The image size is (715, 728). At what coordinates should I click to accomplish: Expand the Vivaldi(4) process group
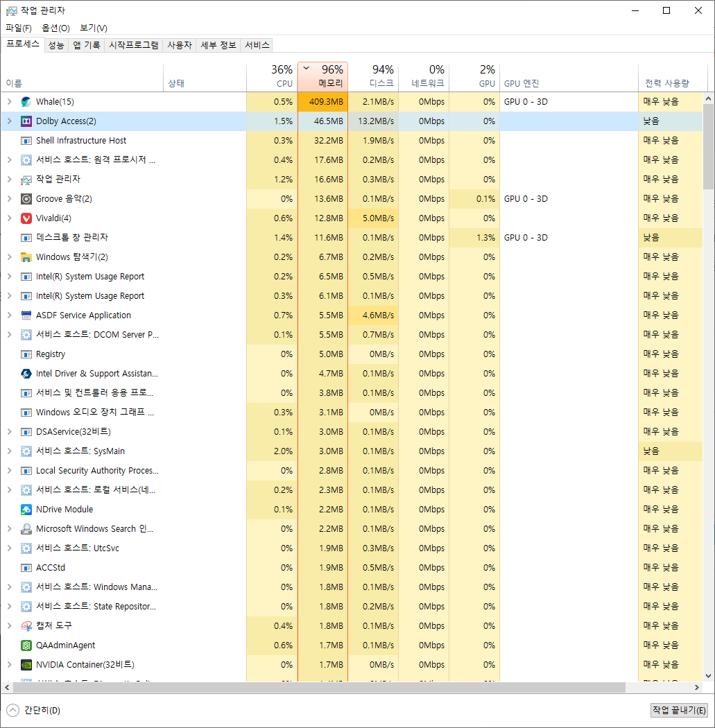[x=9, y=218]
